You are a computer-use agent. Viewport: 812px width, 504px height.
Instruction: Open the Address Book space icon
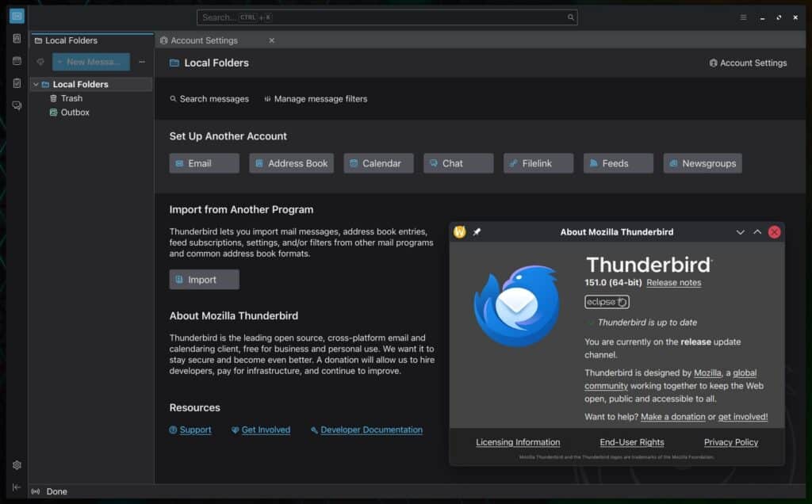tap(17, 38)
